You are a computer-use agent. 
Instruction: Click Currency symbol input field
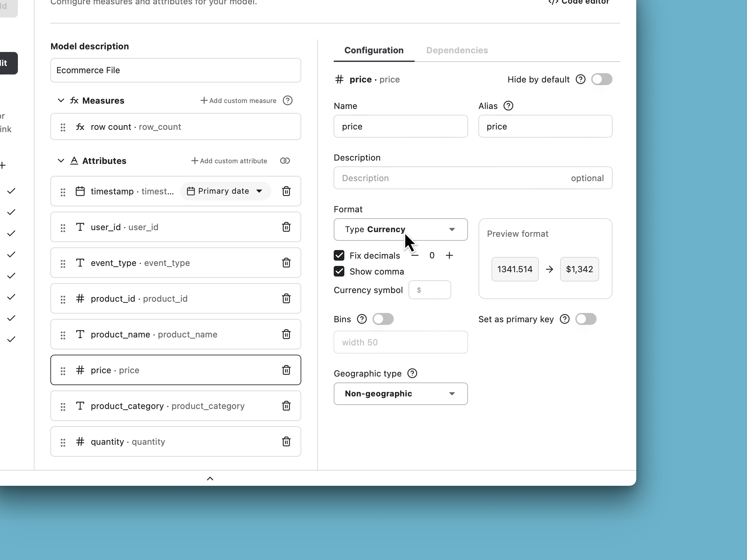pos(430,290)
